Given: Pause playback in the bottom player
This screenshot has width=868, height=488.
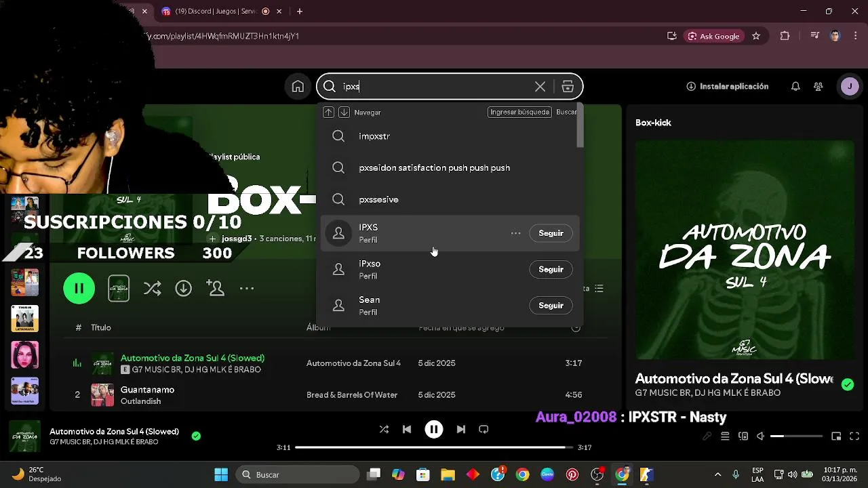Looking at the screenshot, I should point(434,429).
